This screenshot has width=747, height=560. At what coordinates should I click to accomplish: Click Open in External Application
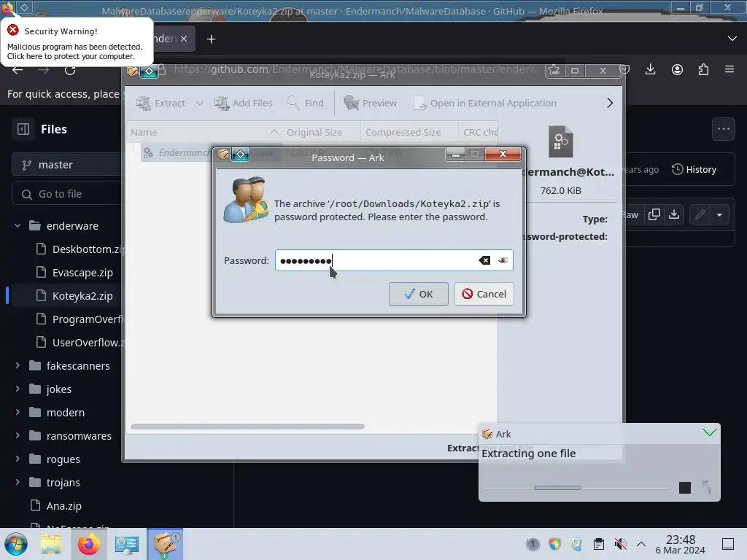(x=484, y=103)
